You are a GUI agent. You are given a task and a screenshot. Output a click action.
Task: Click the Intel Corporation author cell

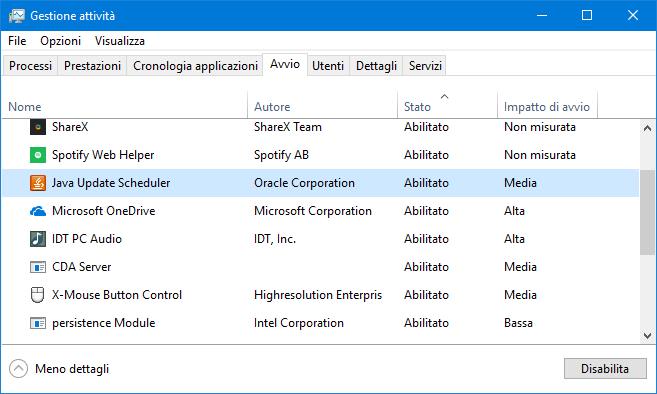coord(299,323)
